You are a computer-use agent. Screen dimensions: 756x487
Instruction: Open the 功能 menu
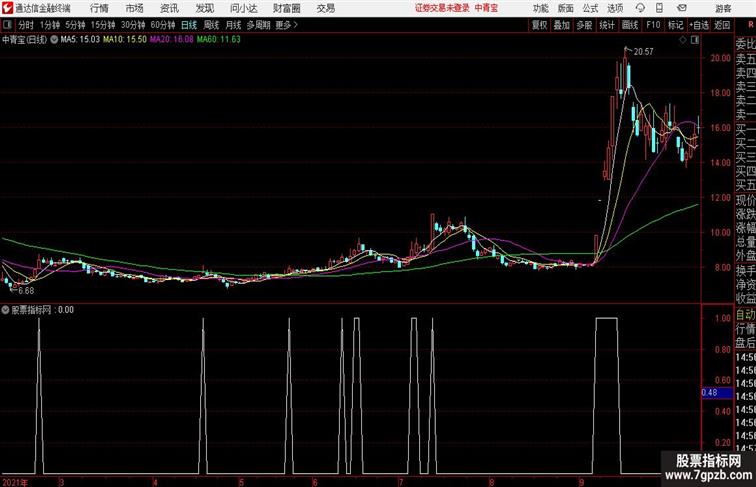540,8
